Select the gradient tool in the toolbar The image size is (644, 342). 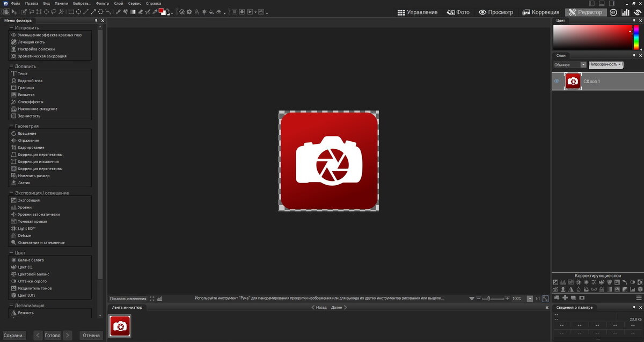click(x=133, y=11)
